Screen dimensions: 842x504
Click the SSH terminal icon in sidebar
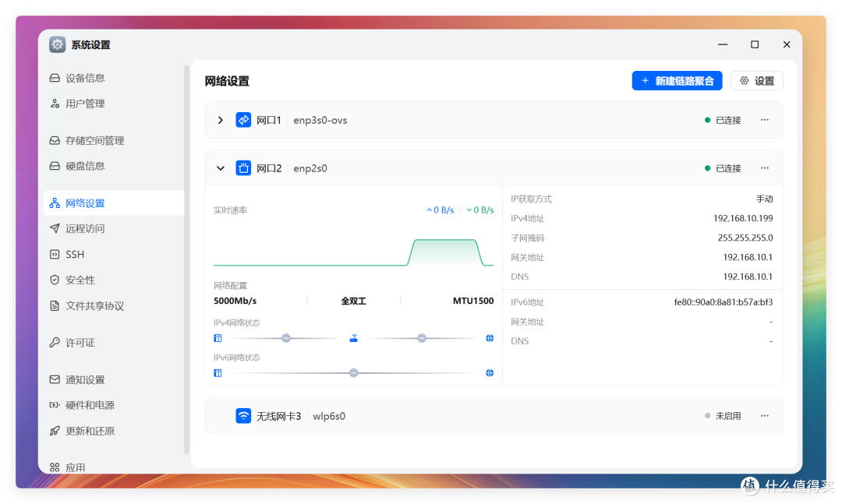coord(55,255)
